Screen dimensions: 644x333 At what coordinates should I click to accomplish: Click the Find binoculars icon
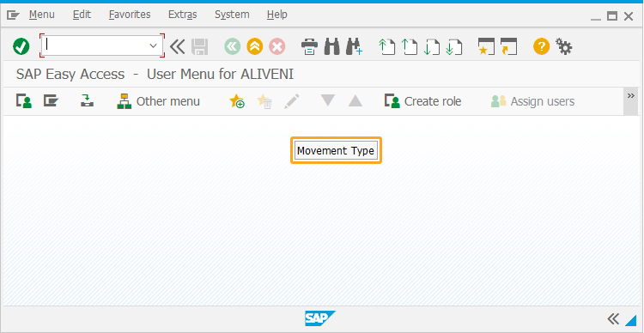pyautogui.click(x=331, y=46)
